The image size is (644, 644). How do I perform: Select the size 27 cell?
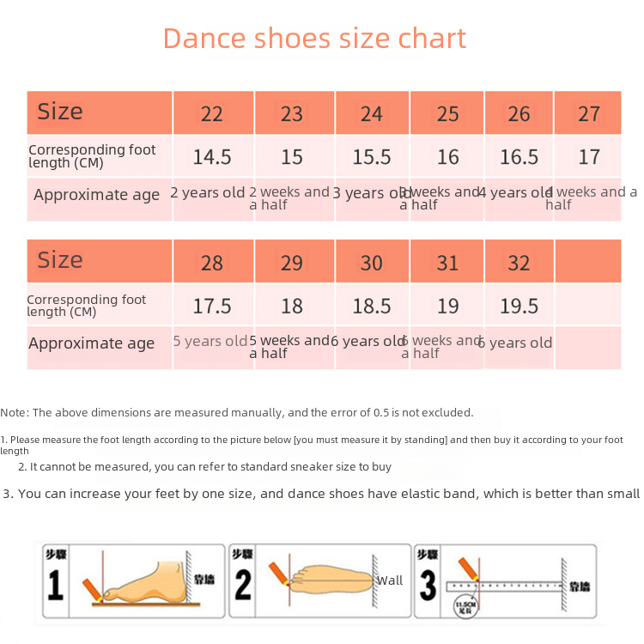click(x=589, y=113)
